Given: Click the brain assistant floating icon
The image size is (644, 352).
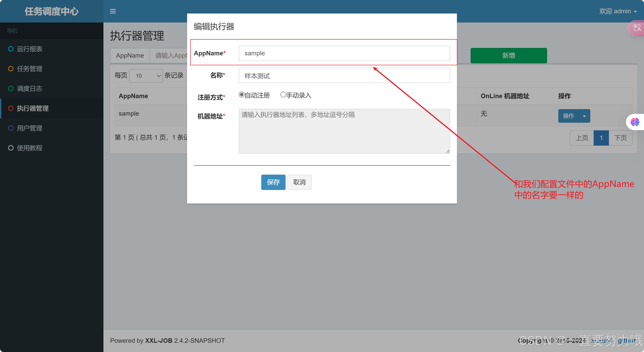Looking at the screenshot, I should [x=635, y=122].
